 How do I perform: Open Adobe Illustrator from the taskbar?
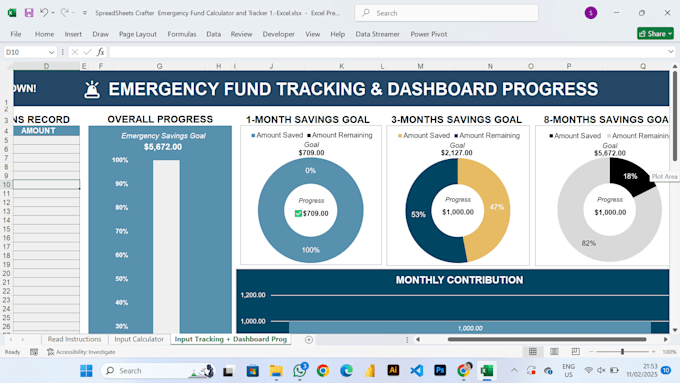click(393, 370)
